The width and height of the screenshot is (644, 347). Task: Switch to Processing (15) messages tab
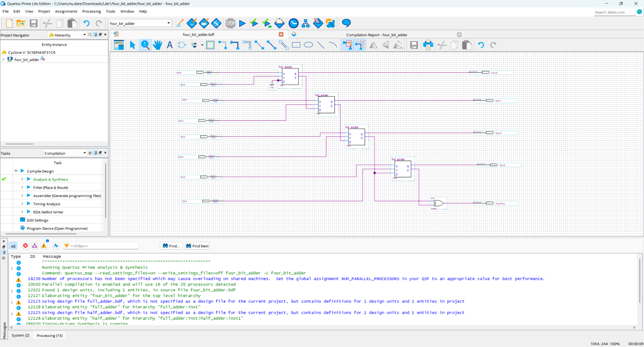tap(50, 336)
